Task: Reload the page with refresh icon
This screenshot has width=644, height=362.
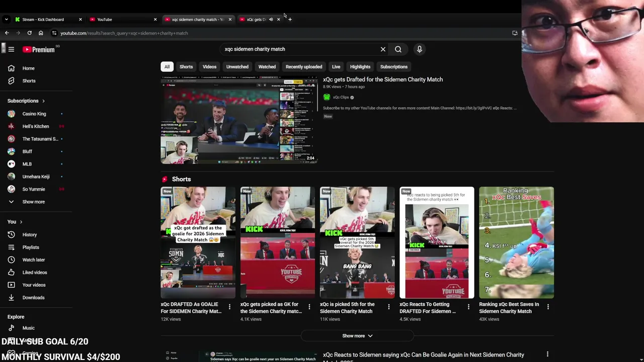Action: point(29,33)
